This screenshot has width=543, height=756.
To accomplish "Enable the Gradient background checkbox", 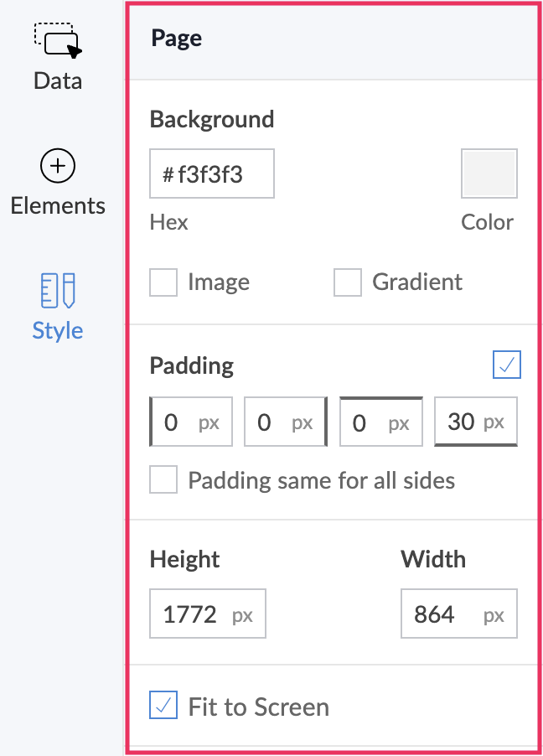I will [348, 282].
